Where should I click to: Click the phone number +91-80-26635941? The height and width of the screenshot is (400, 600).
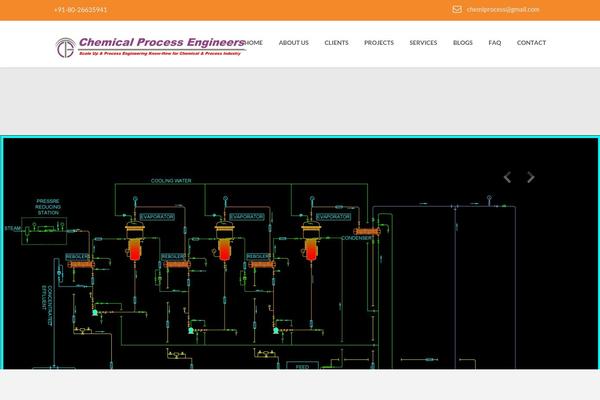[x=80, y=9]
